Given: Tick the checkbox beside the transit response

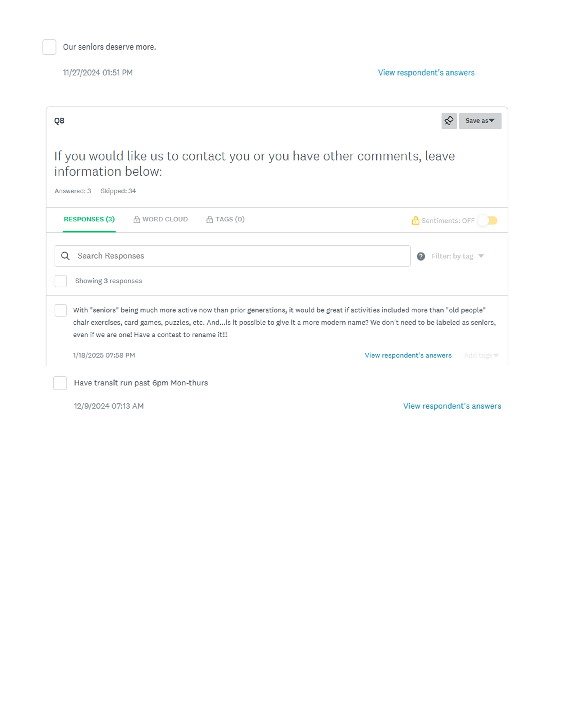Looking at the screenshot, I should point(60,383).
